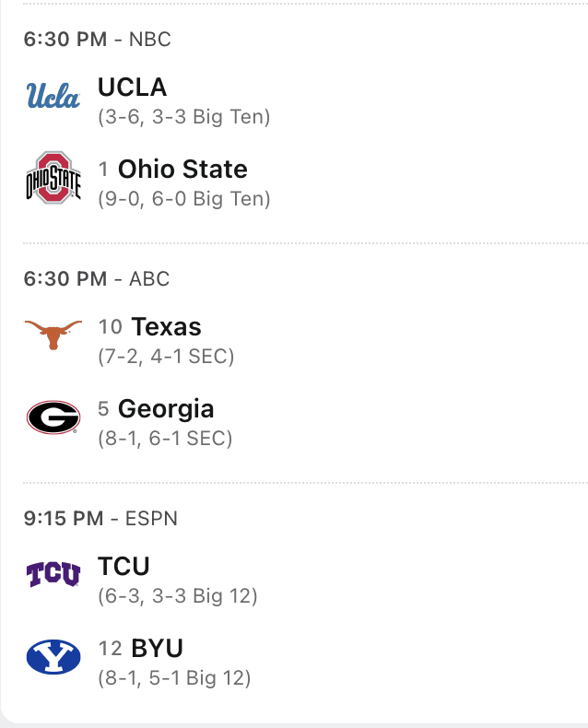Open the BYU team name link

(158, 648)
